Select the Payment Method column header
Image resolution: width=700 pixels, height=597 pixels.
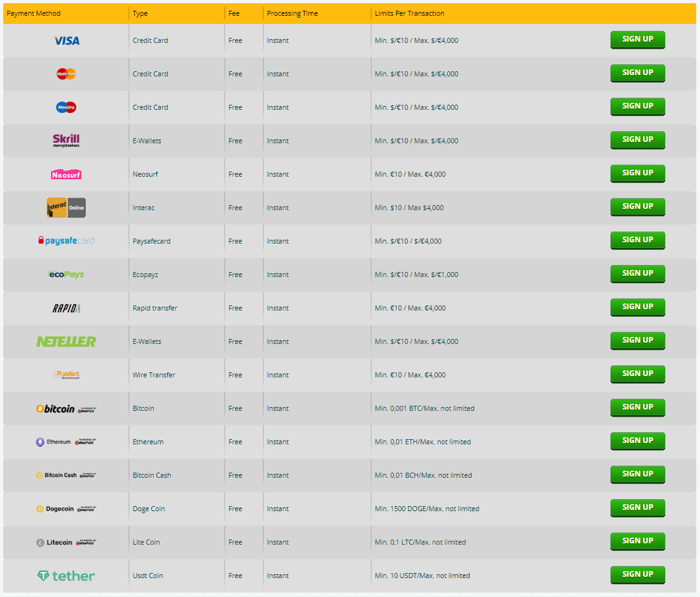tap(34, 13)
